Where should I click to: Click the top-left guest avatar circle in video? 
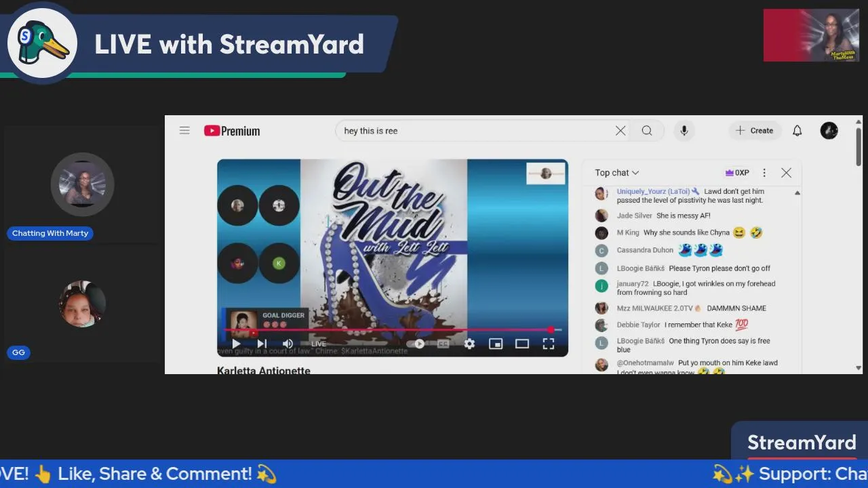point(237,205)
